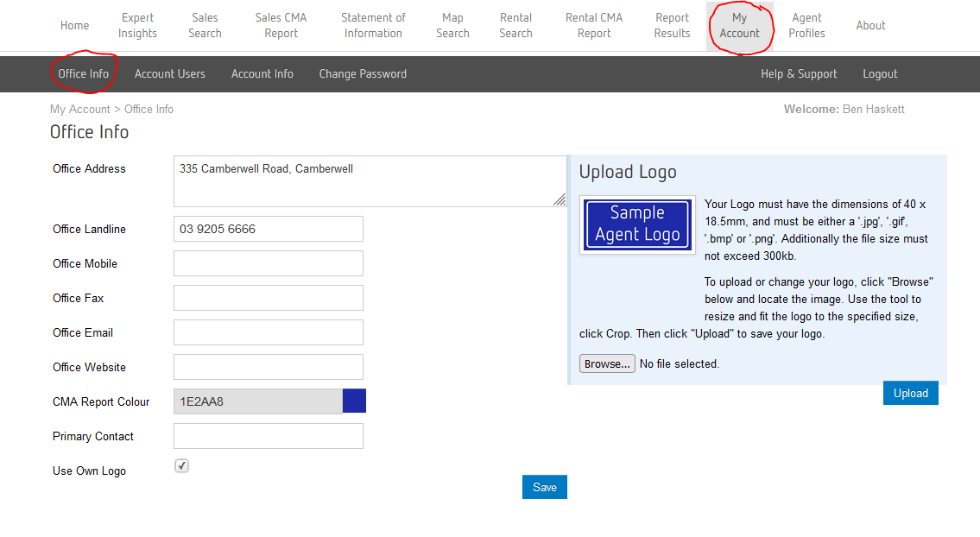Click the Upload button
980x537 pixels.
(x=910, y=393)
